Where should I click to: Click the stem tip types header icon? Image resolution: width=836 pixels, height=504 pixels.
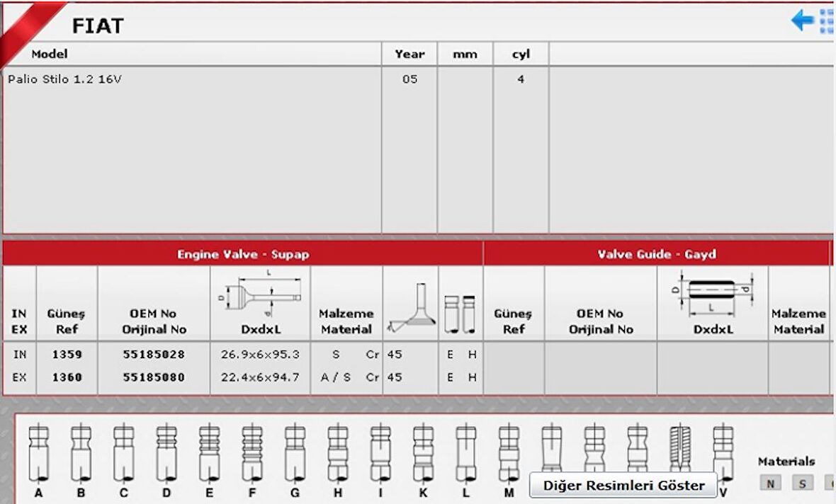460,314
